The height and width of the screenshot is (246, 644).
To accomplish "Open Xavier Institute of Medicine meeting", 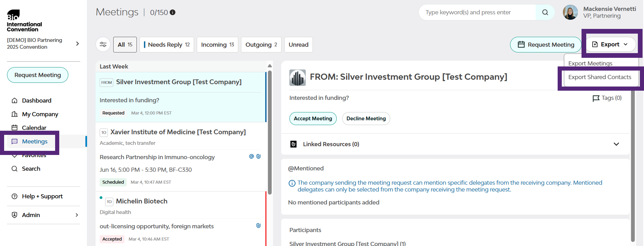I will pyautogui.click(x=180, y=157).
